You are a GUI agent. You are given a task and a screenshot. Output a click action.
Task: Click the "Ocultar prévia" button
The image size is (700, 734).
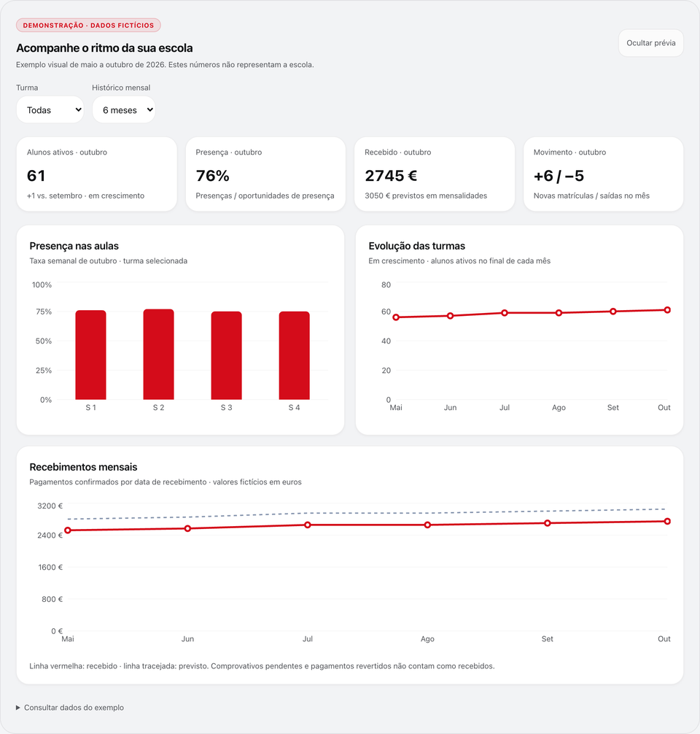[651, 43]
